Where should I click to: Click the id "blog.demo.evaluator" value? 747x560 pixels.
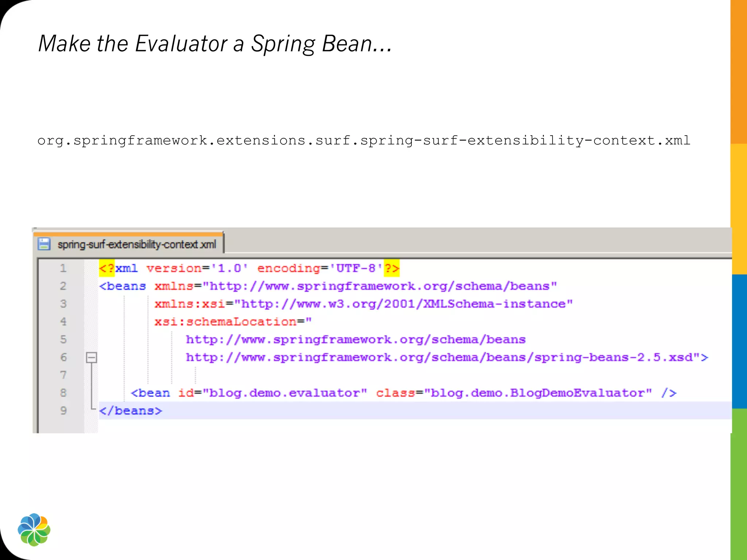click(x=285, y=393)
